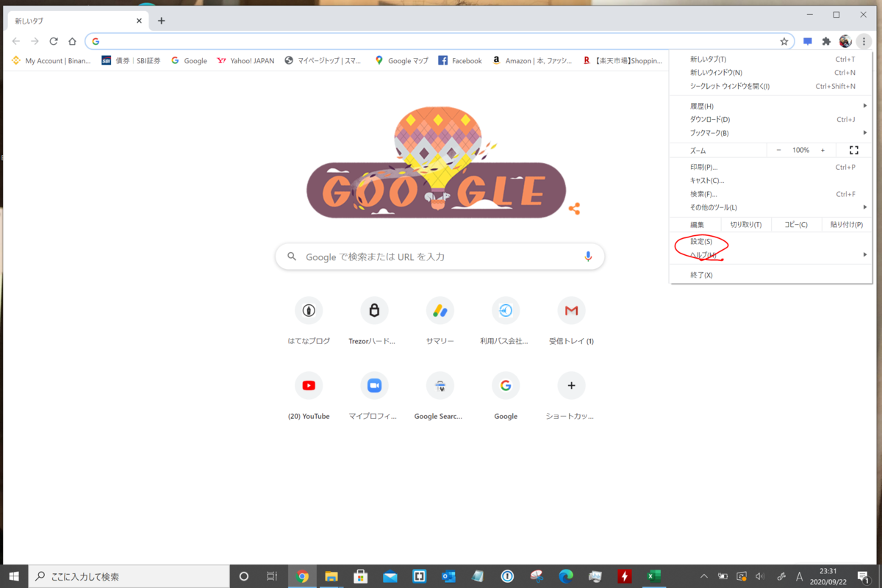Close the 新しいタブ tab
882x588 pixels.
click(x=139, y=21)
